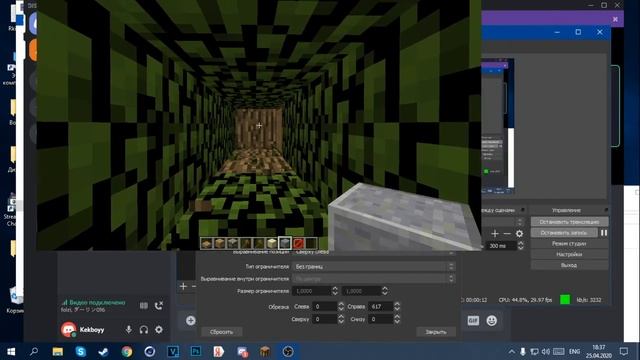This screenshot has height=360, width=640.
Task: Open Skype from the taskbar
Action: tap(80, 351)
